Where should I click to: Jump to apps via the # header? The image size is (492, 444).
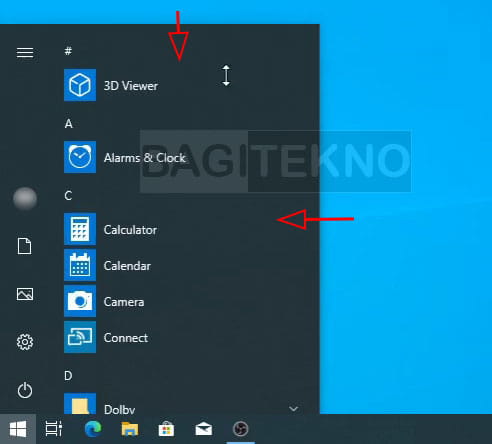68,51
